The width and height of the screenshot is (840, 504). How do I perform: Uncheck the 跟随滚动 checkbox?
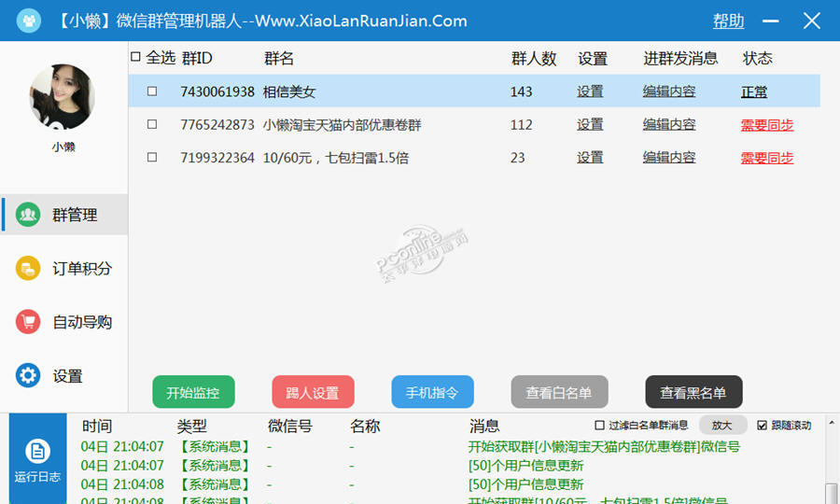(x=762, y=426)
